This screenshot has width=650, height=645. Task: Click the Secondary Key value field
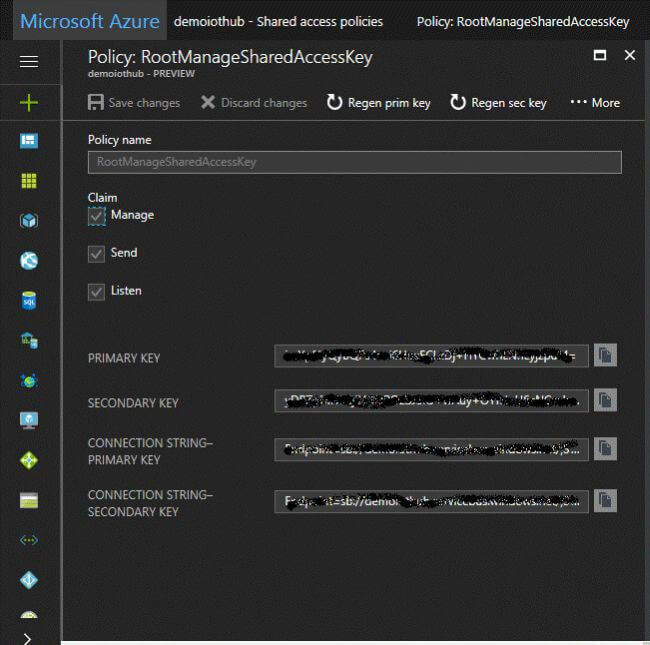tap(431, 400)
